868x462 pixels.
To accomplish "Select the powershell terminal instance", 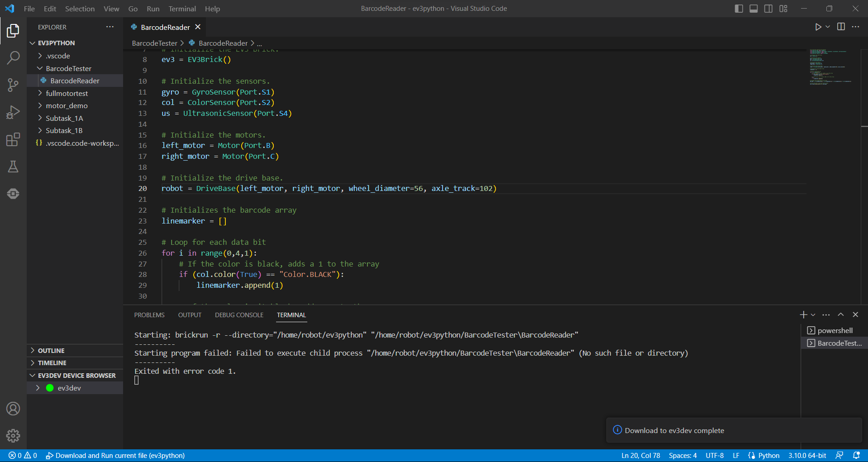I will 834,330.
